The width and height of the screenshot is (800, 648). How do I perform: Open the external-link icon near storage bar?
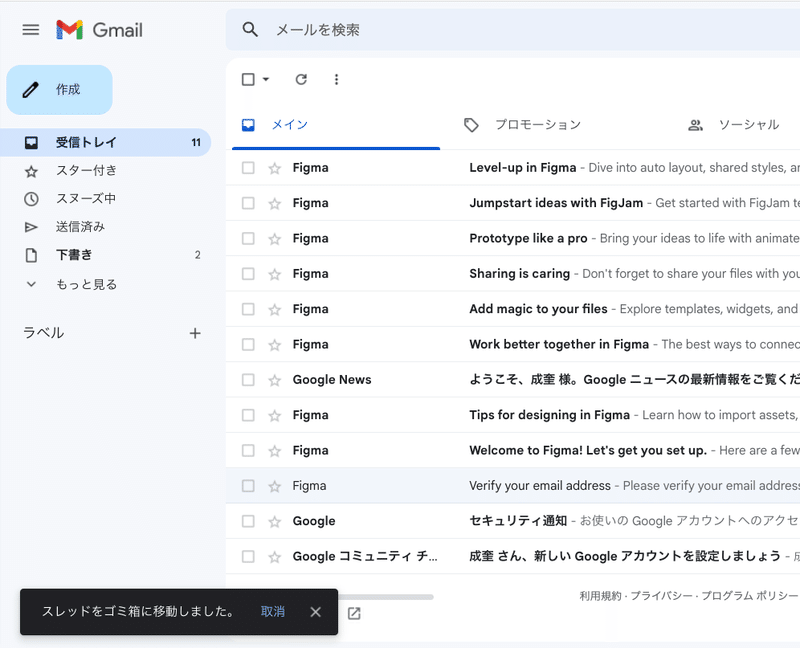(x=354, y=613)
